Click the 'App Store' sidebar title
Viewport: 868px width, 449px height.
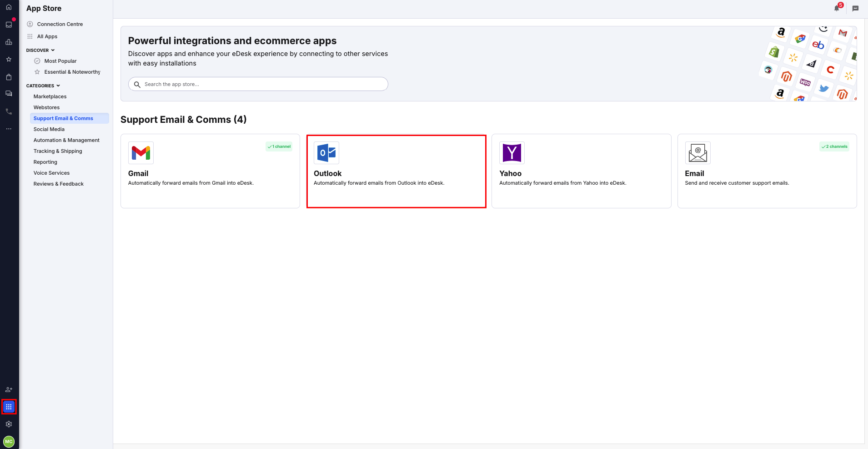[44, 8]
